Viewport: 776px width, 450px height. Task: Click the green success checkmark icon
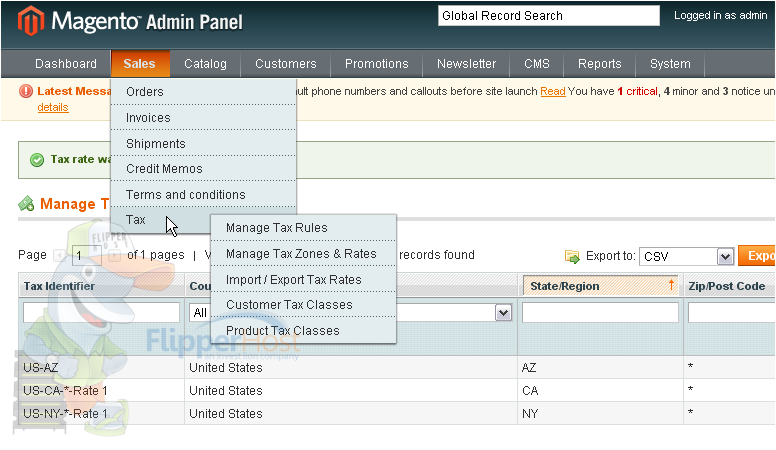[37, 160]
